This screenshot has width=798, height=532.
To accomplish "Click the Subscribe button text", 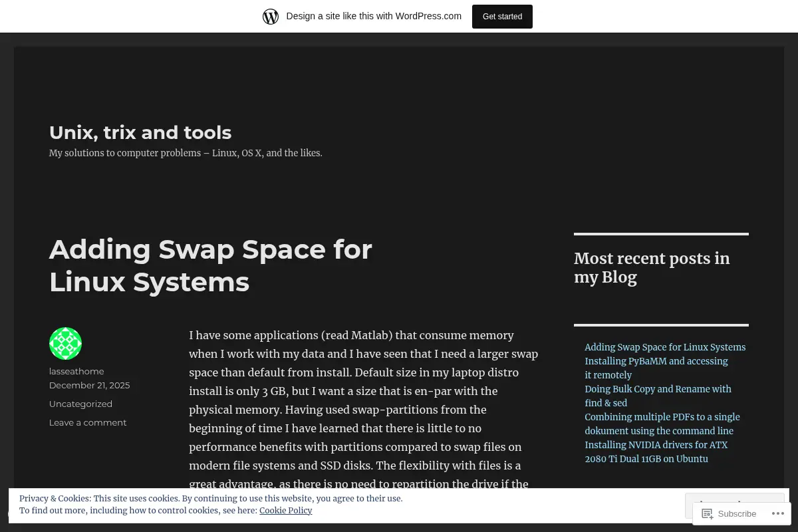I will pyautogui.click(x=737, y=513).
